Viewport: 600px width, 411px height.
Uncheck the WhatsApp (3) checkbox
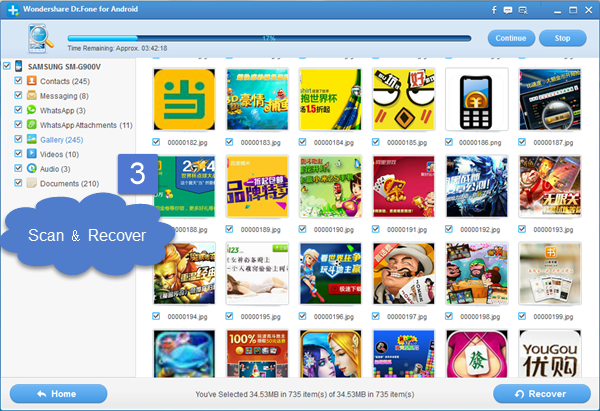click(18, 109)
